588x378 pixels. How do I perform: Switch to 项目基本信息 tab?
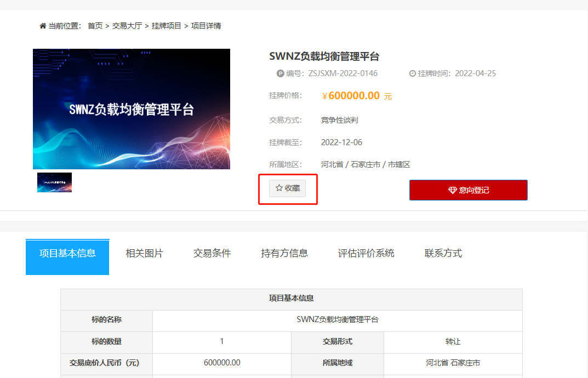(67, 257)
